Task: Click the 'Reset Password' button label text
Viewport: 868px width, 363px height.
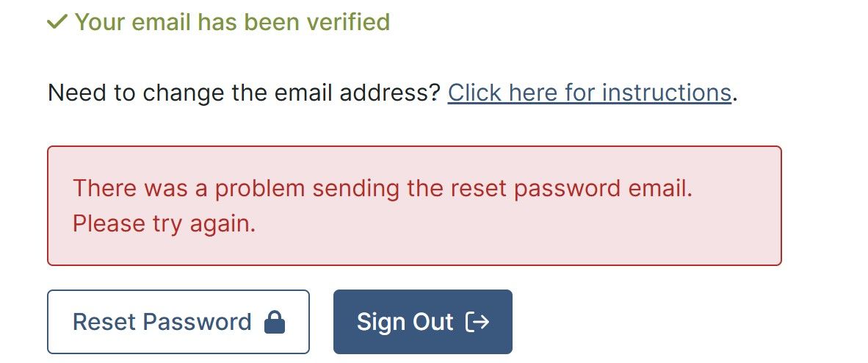Action: pos(162,322)
